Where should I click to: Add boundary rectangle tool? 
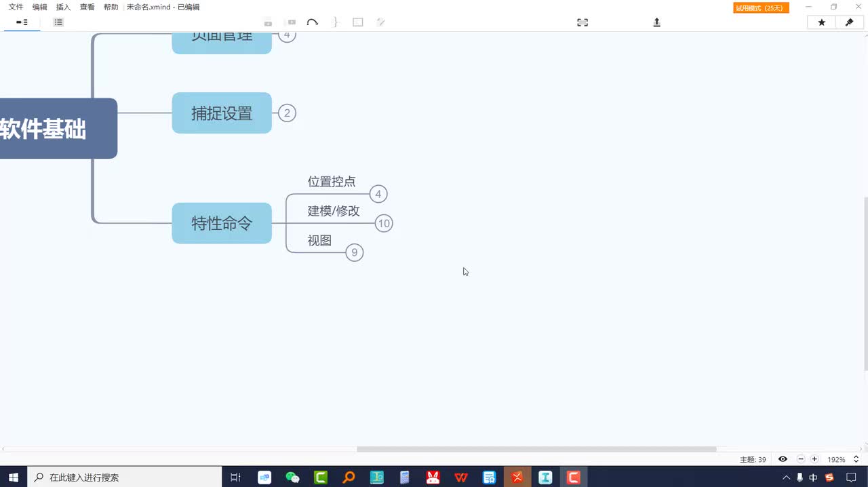click(x=358, y=22)
